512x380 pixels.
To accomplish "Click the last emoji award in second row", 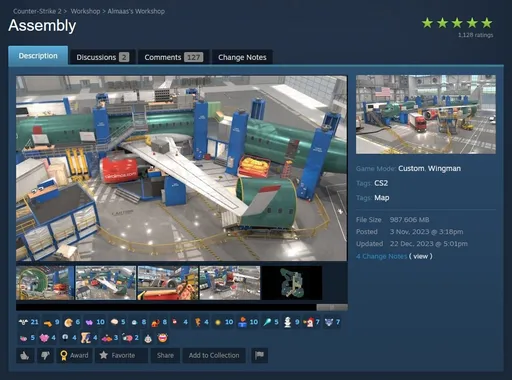I will (x=162, y=338).
